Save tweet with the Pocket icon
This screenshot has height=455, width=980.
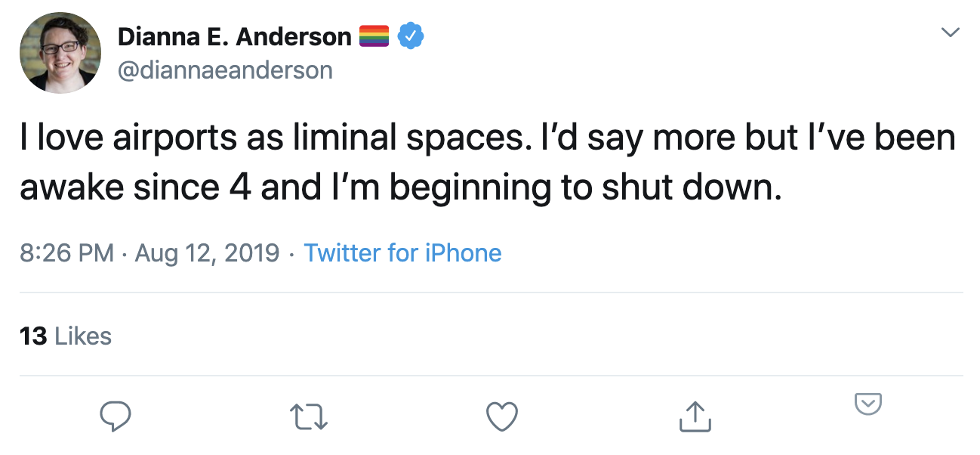pos(868,404)
